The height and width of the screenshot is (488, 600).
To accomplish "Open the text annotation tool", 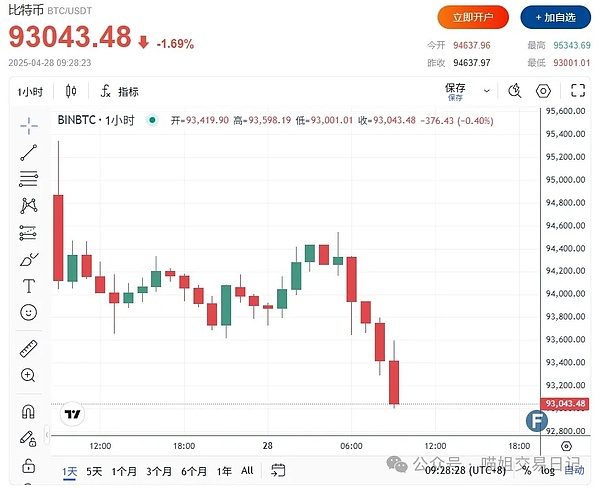I will coord(28,285).
